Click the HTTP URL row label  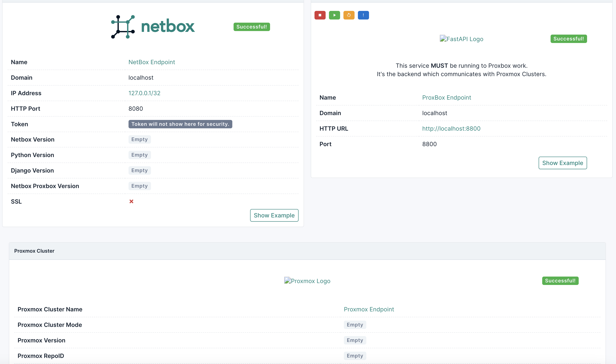point(334,129)
